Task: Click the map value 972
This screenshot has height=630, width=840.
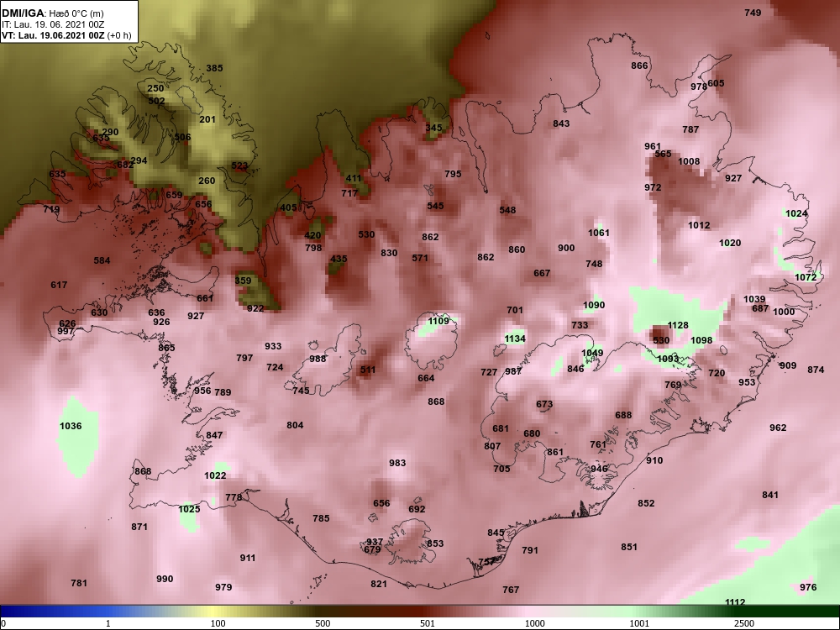Action: pyautogui.click(x=653, y=187)
